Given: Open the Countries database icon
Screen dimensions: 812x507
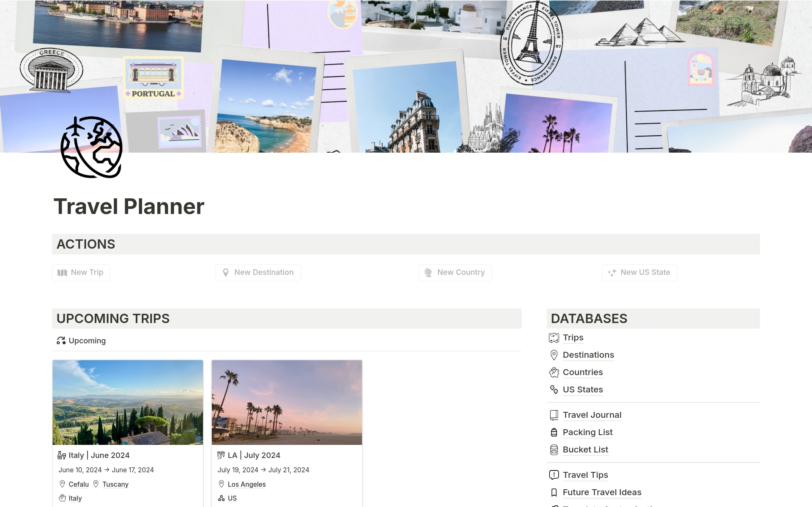Looking at the screenshot, I should coord(554,372).
